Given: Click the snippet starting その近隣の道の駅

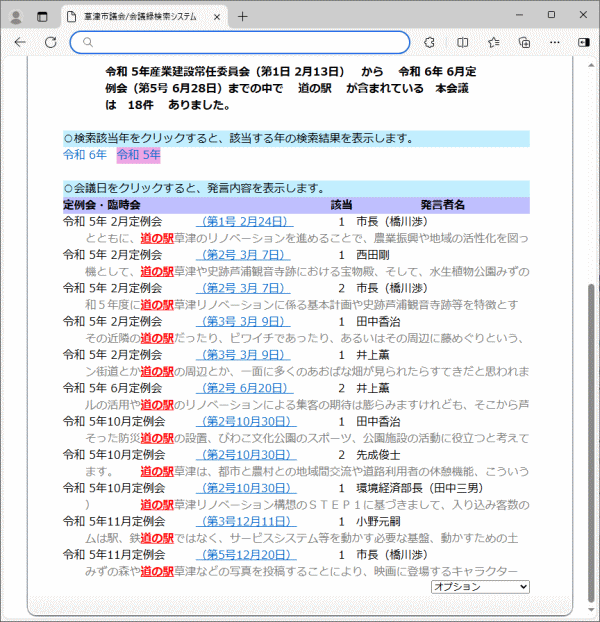Looking at the screenshot, I should click(304, 338).
